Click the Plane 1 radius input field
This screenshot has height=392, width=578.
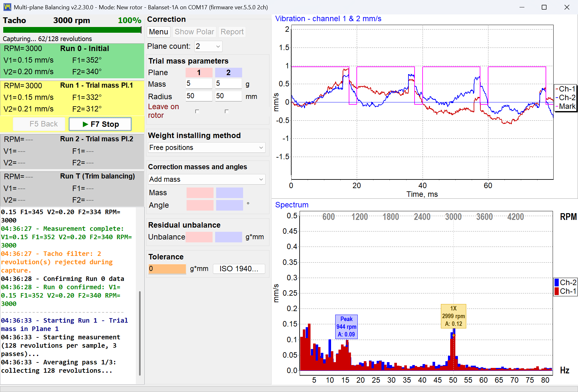coord(199,96)
